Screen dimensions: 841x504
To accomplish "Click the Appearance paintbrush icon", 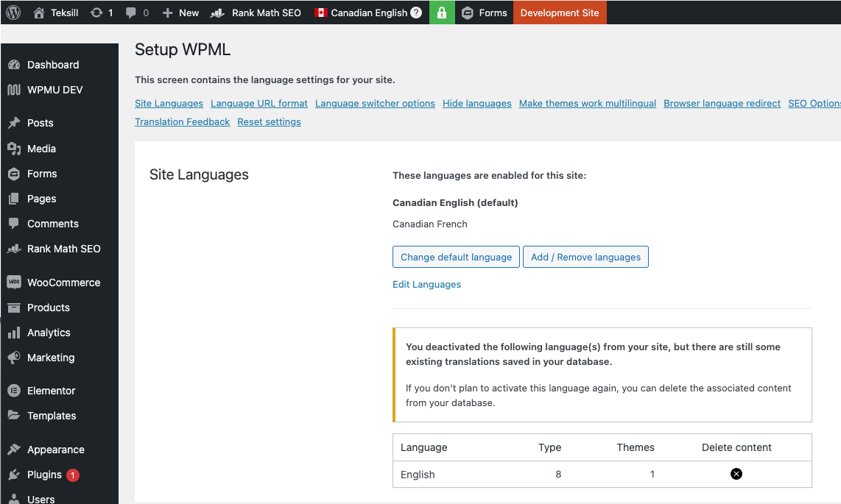I will pos(14,450).
